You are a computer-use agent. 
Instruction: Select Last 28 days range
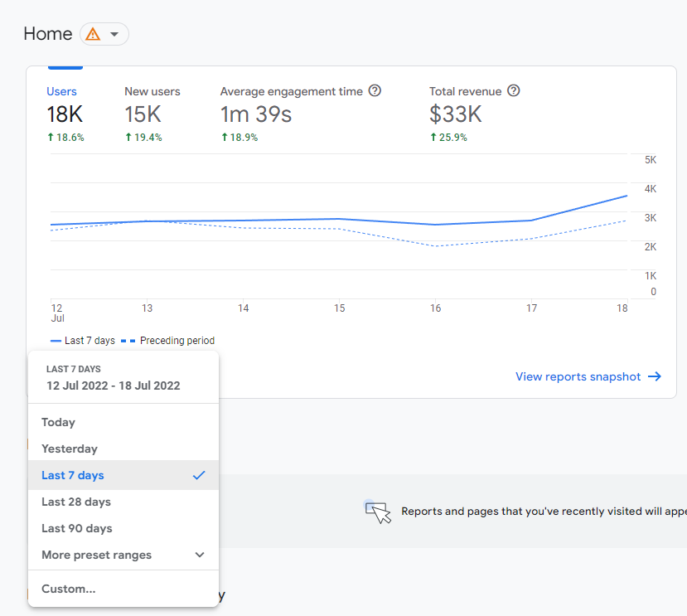tap(76, 502)
